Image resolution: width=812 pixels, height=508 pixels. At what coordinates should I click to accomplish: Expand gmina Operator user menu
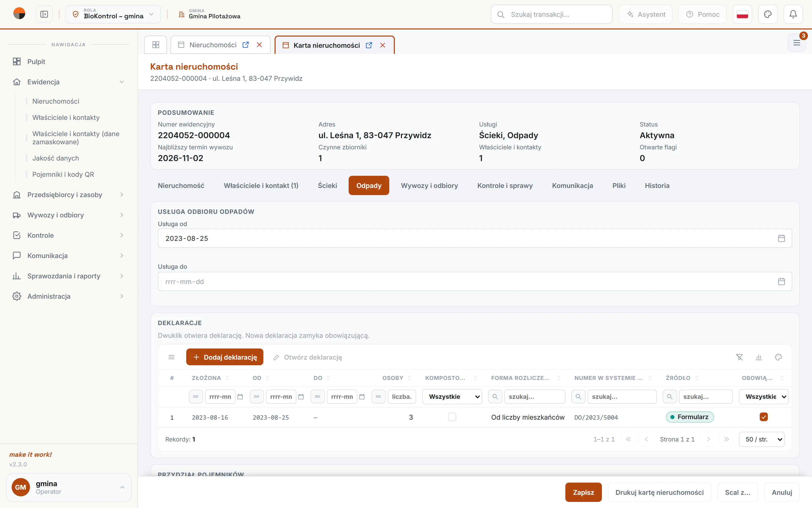[69, 487]
